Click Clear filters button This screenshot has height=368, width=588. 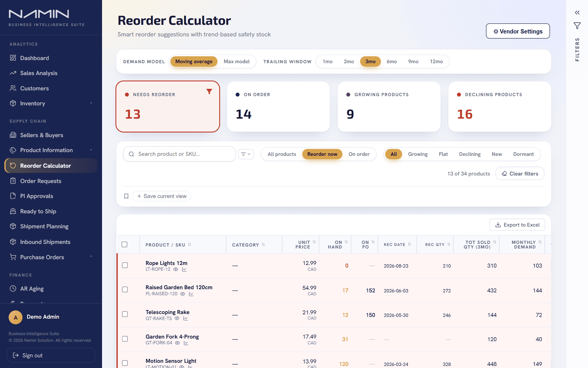[520, 173]
